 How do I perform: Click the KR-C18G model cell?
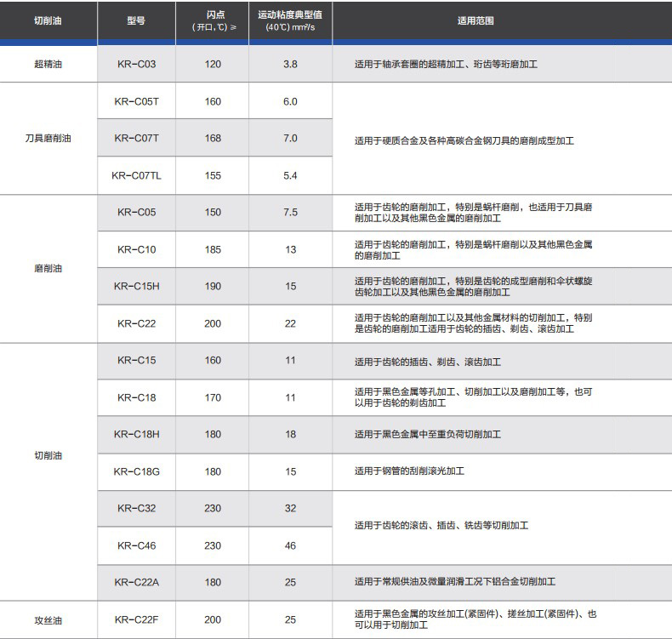click(136, 471)
